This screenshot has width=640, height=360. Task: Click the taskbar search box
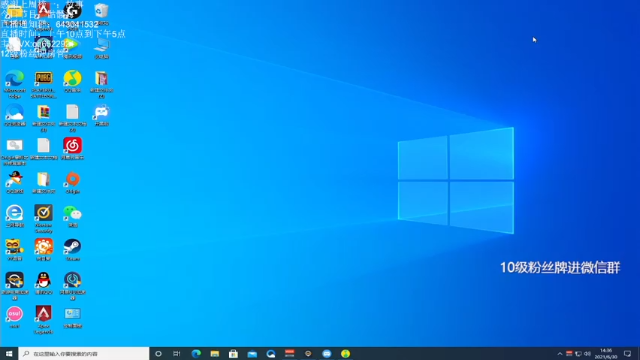pyautogui.click(x=84, y=353)
